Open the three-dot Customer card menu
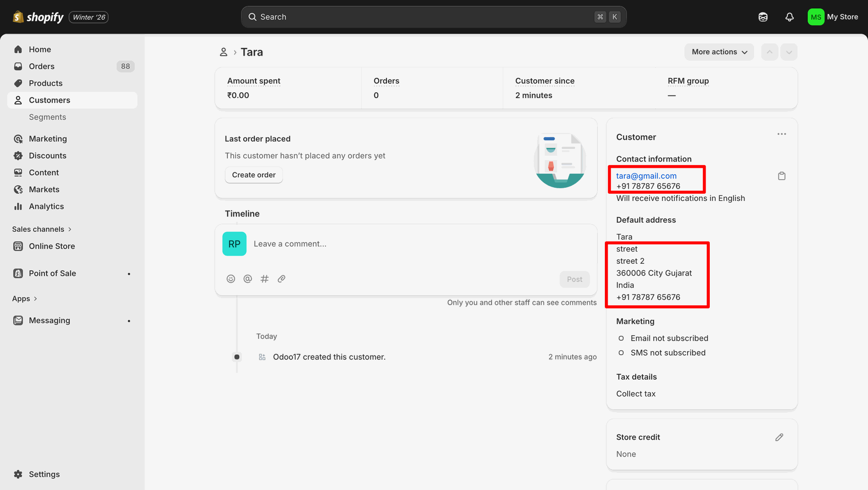Screen dimensions: 868x490 coord(782,134)
